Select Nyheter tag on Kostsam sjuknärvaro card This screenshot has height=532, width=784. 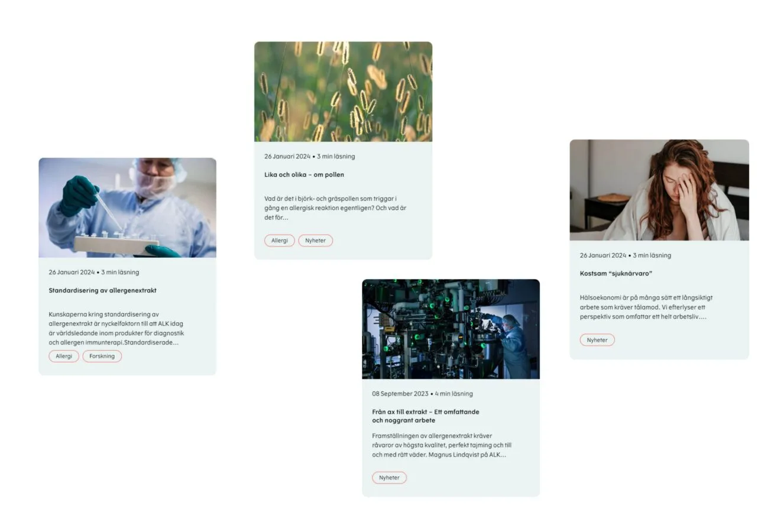(x=597, y=340)
